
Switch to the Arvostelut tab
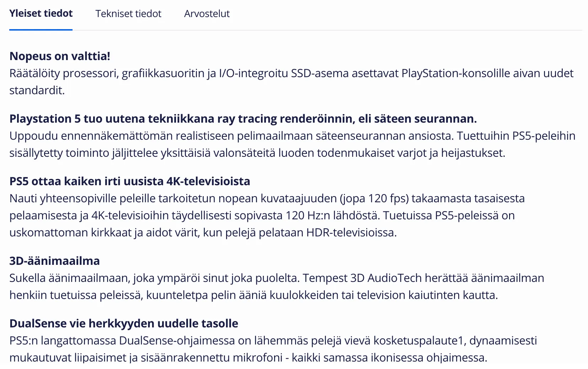click(207, 14)
